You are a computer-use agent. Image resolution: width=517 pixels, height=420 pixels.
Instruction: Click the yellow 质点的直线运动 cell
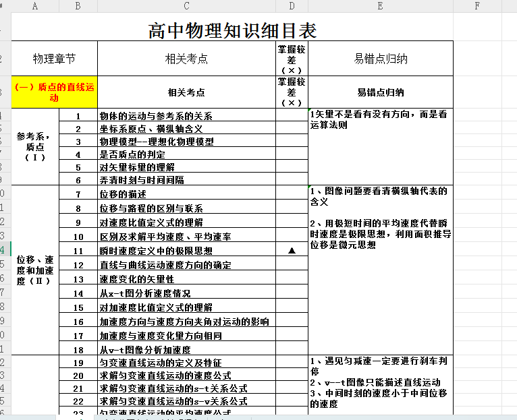point(55,92)
